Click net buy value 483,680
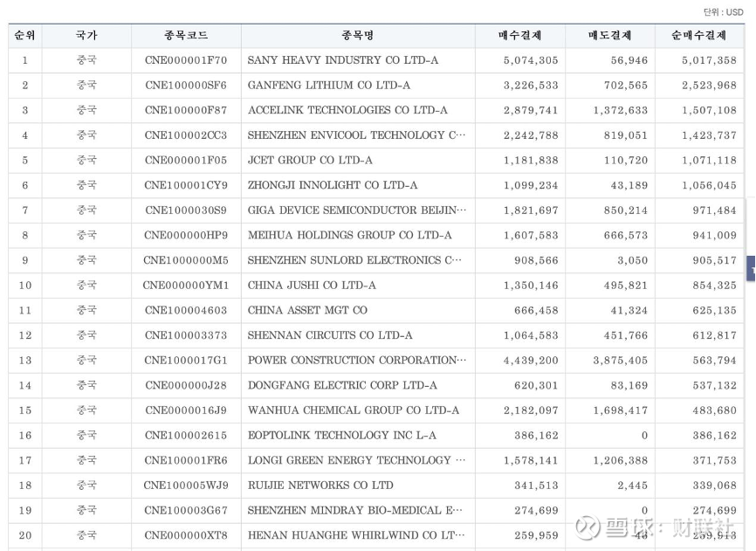 click(x=715, y=410)
